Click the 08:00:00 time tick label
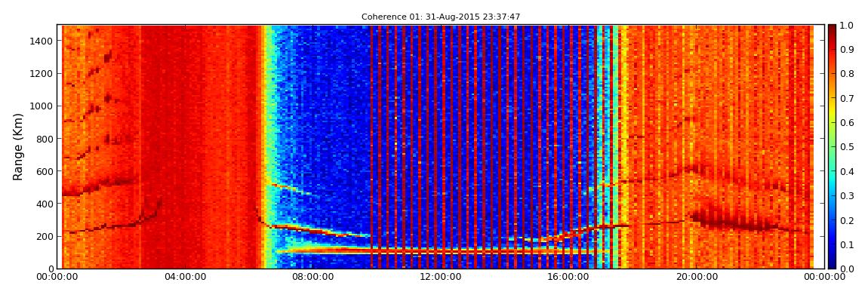868x307 pixels. (x=313, y=277)
